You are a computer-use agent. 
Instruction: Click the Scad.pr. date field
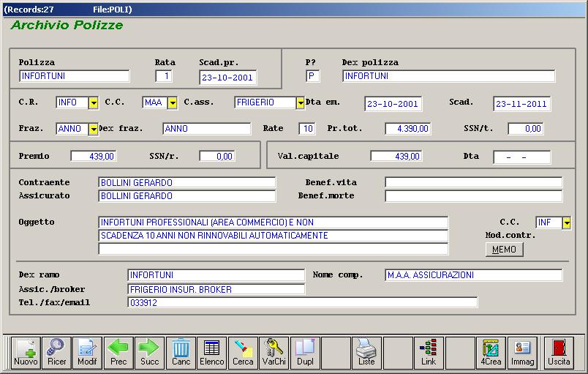pos(228,78)
